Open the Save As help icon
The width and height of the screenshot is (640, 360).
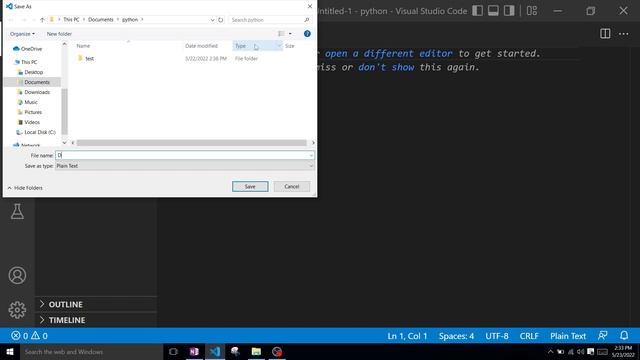click(307, 34)
